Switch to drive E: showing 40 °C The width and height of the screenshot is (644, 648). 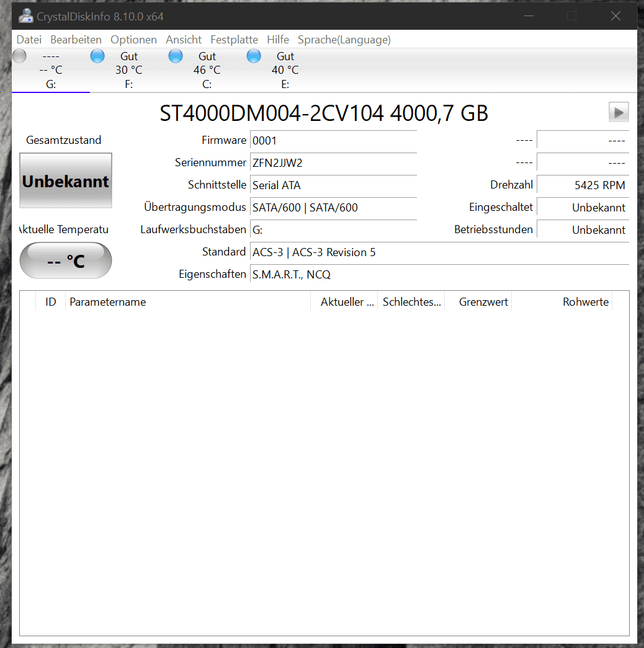[x=285, y=70]
